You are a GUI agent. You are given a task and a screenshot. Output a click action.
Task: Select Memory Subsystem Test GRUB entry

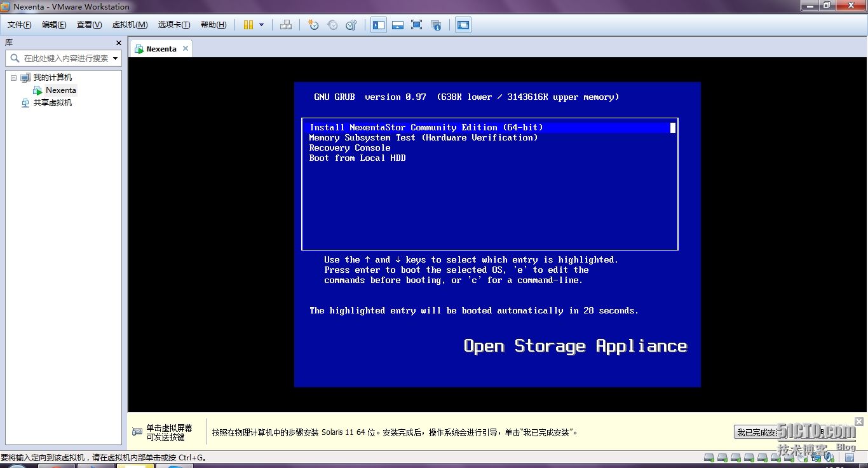pos(423,137)
